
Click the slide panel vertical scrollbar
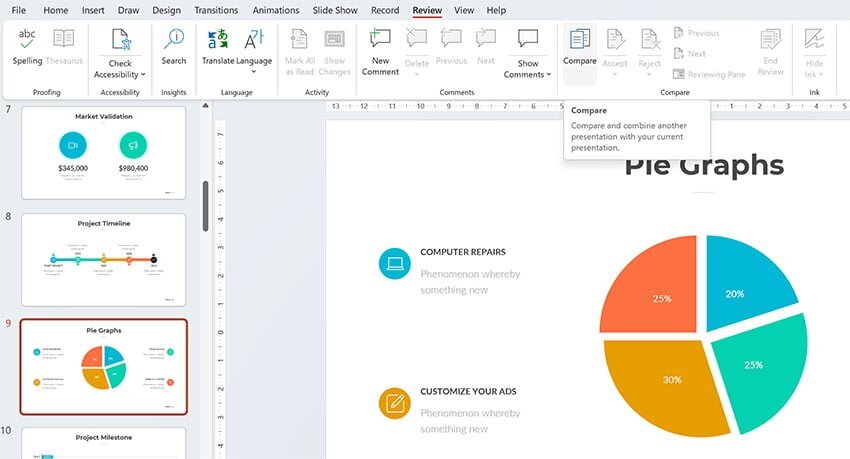pyautogui.click(x=207, y=205)
